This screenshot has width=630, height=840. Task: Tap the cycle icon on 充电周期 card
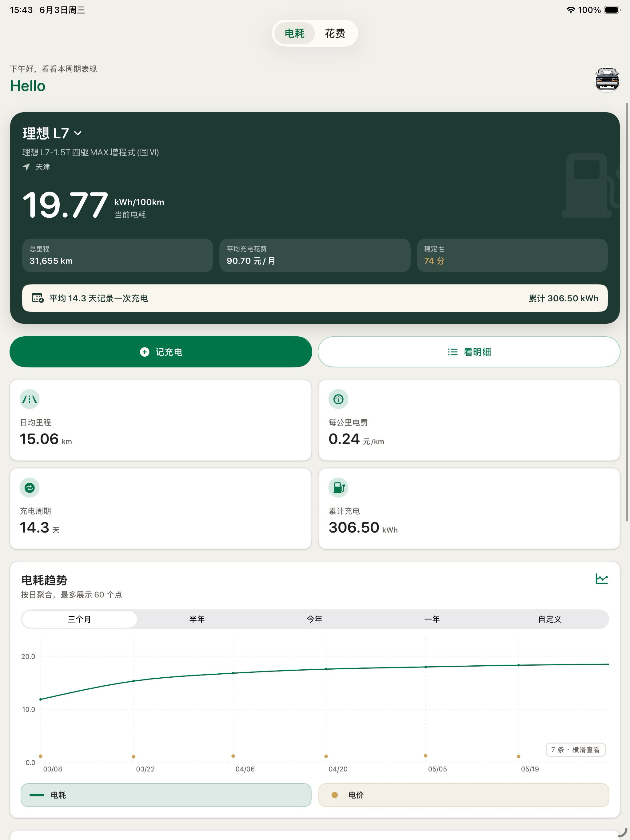tap(29, 488)
